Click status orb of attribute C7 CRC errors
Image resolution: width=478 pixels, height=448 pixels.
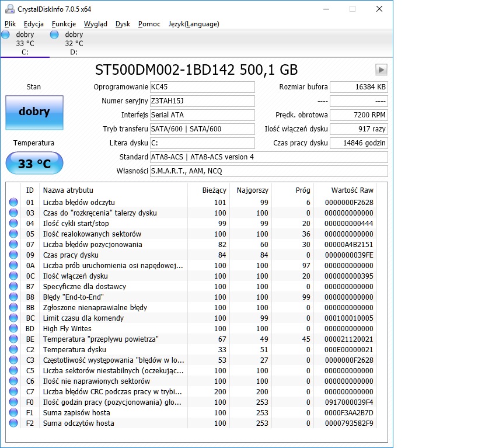[x=13, y=391]
